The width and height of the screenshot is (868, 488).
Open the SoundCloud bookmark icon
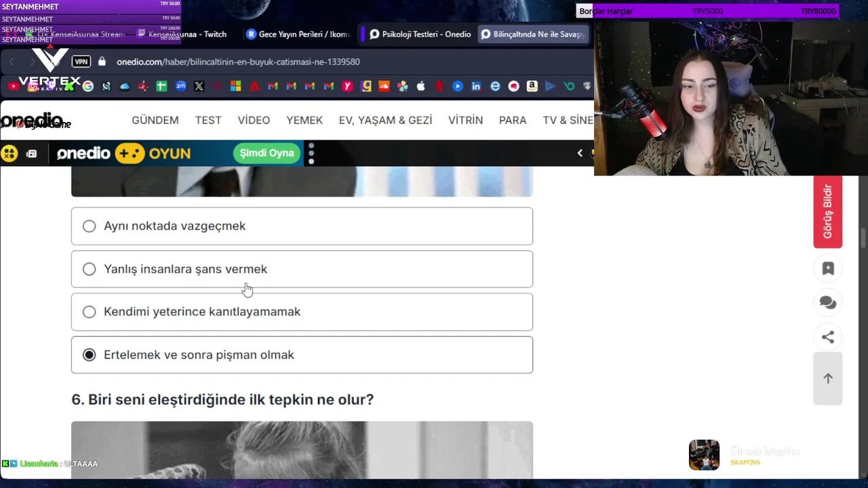click(384, 86)
